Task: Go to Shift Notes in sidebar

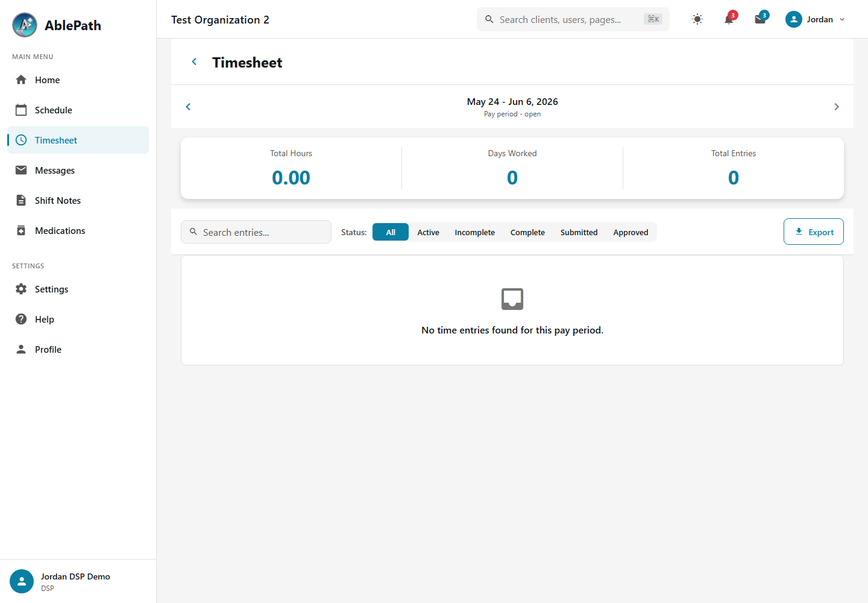Action: coord(78,200)
